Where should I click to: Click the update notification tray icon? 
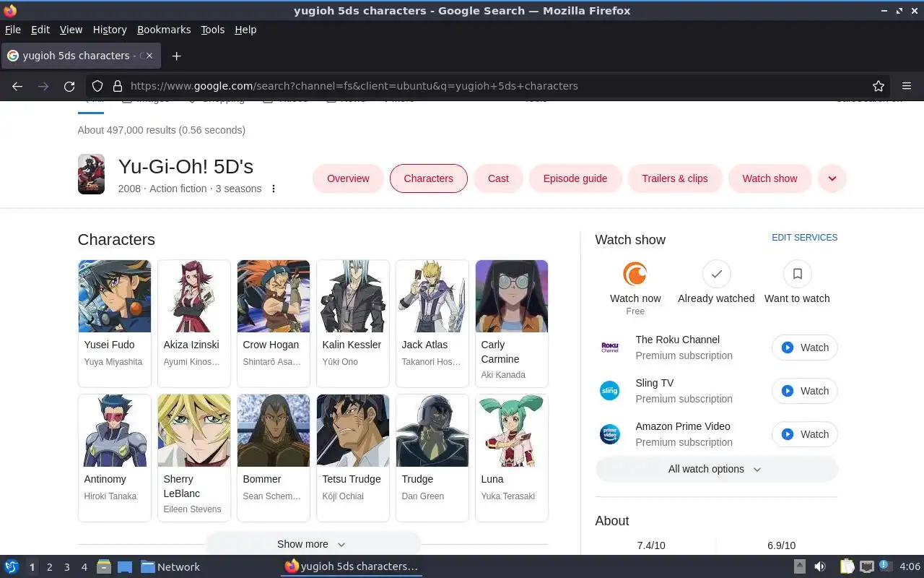885,566
